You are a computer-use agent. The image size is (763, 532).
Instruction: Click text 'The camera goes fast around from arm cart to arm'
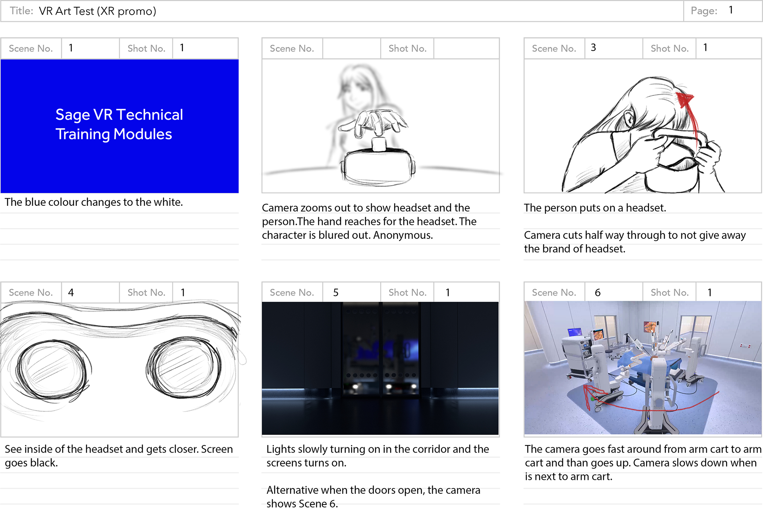[643, 449]
